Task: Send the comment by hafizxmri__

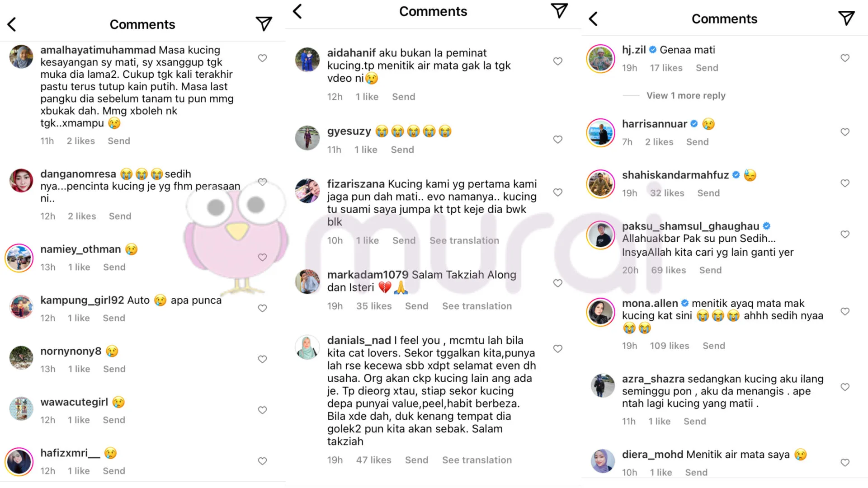Action: pyautogui.click(x=114, y=471)
